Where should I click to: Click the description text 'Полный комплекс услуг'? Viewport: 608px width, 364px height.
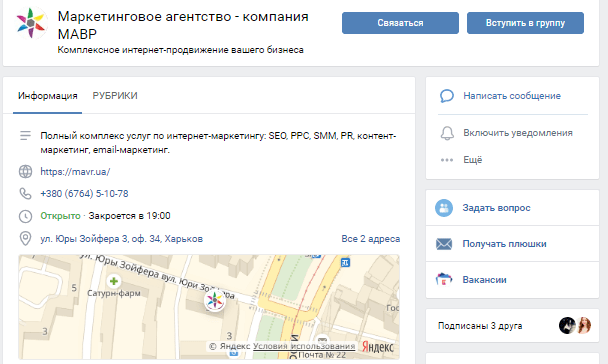point(218,143)
